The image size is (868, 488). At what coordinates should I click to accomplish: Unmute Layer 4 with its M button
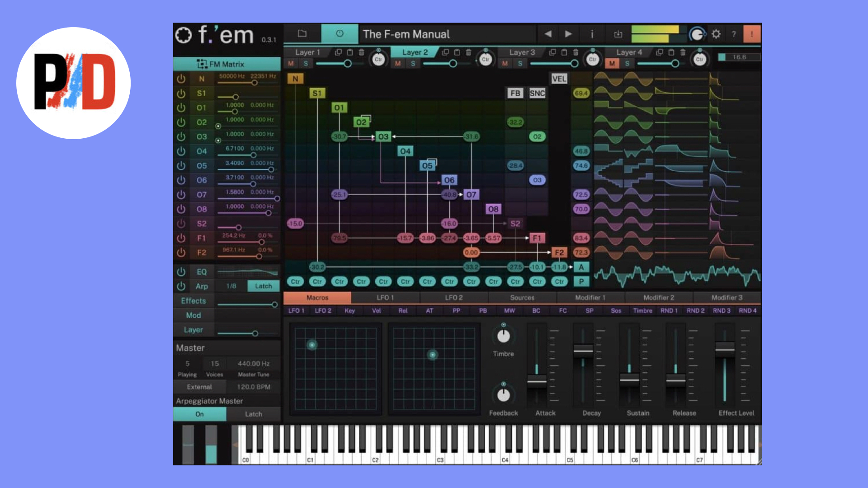[612, 64]
